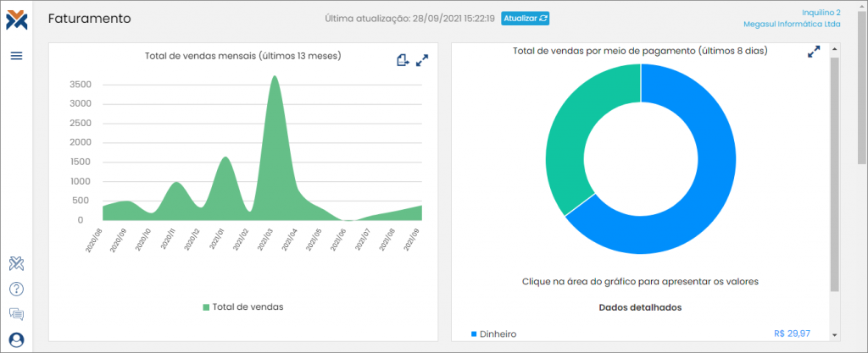Toggle the Total de vendas legend series
Screen dimensions: 868x353
(242, 306)
